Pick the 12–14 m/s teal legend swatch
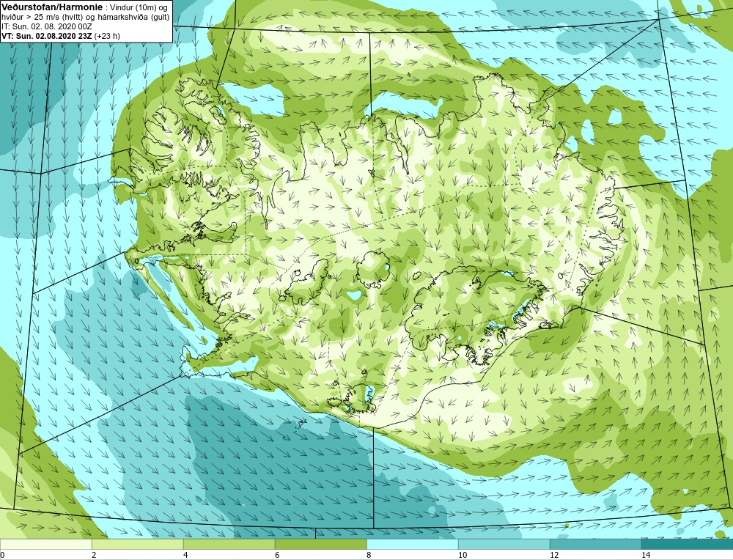 [x=595, y=545]
